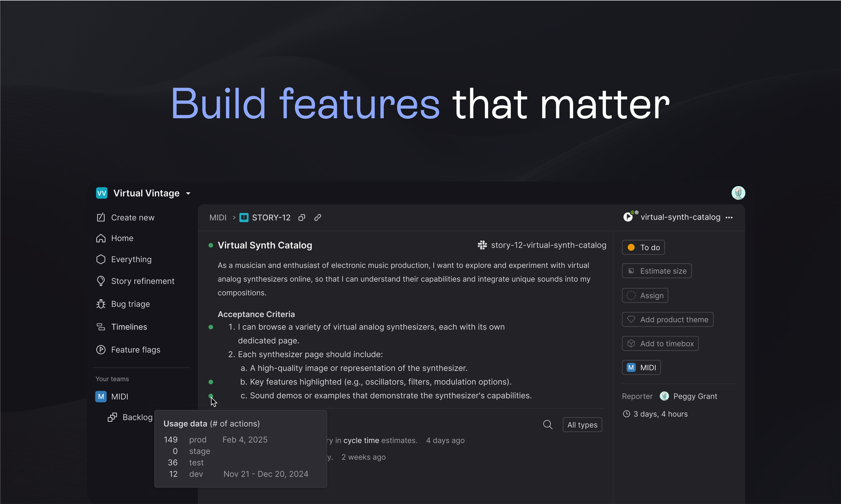Click the cycle time link text

361,441
